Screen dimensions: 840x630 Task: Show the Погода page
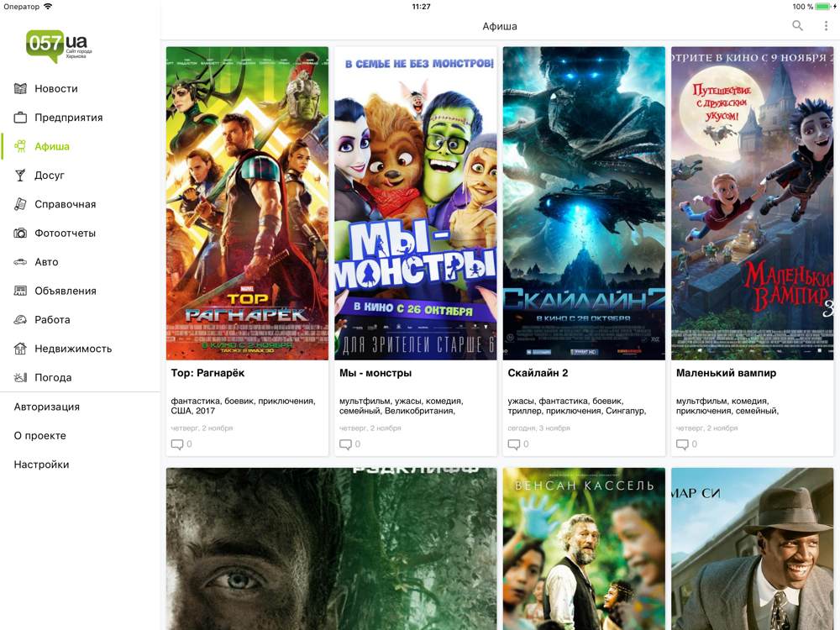point(53,378)
